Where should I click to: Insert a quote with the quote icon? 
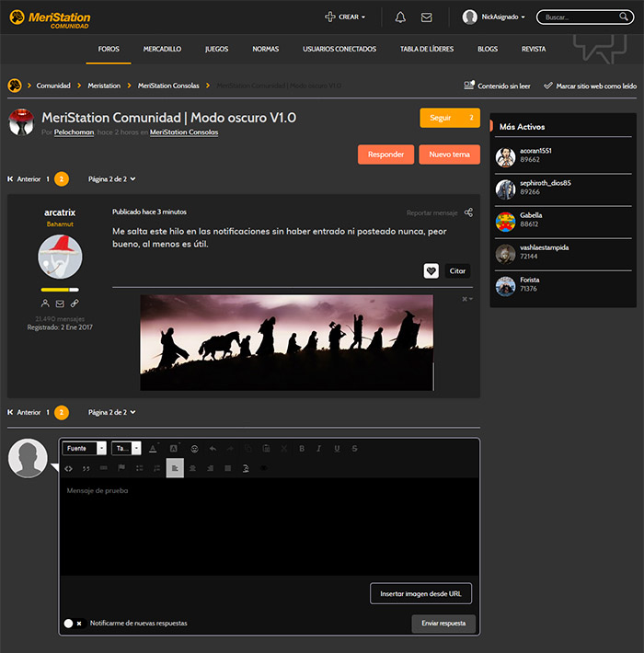[x=86, y=468]
